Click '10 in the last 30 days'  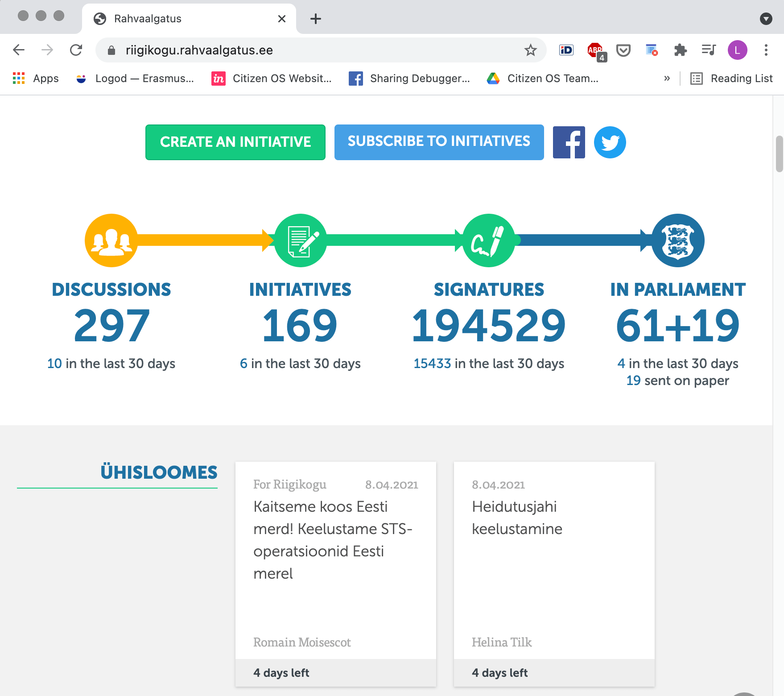click(x=111, y=364)
